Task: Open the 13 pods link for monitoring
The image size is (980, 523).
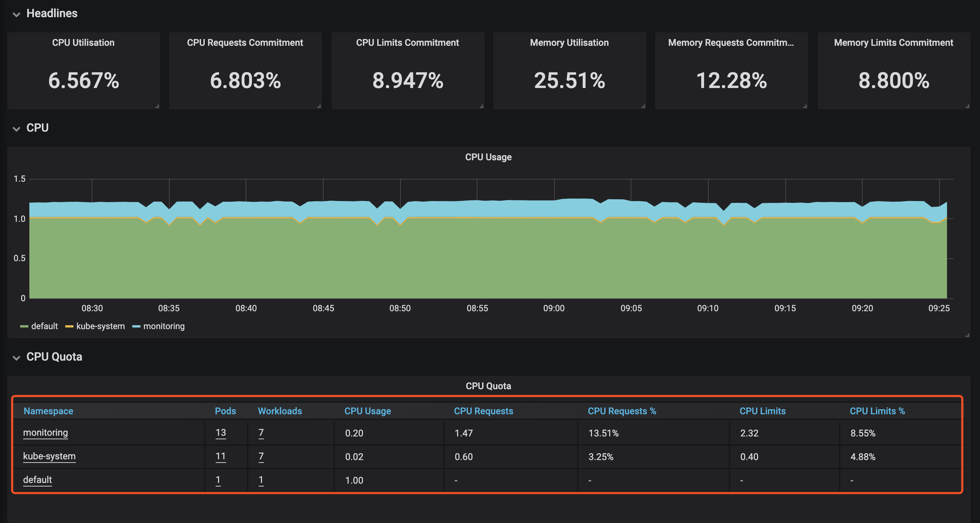Action: click(220, 433)
